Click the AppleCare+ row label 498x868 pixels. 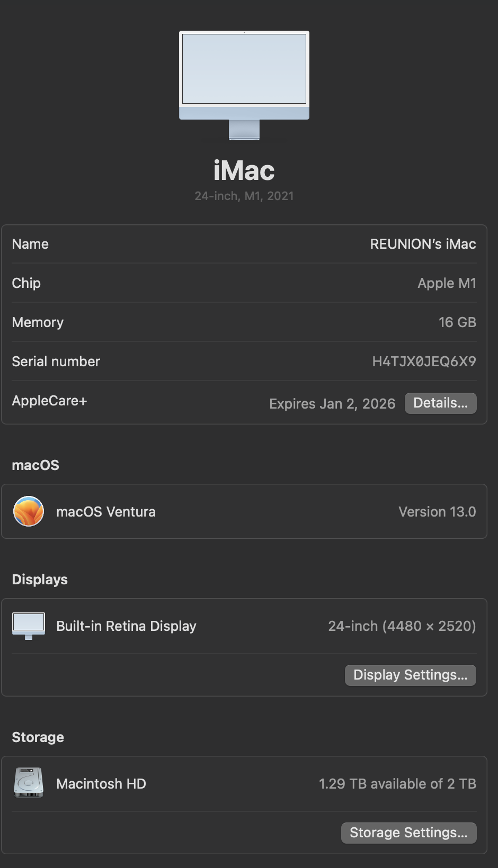pyautogui.click(x=49, y=401)
